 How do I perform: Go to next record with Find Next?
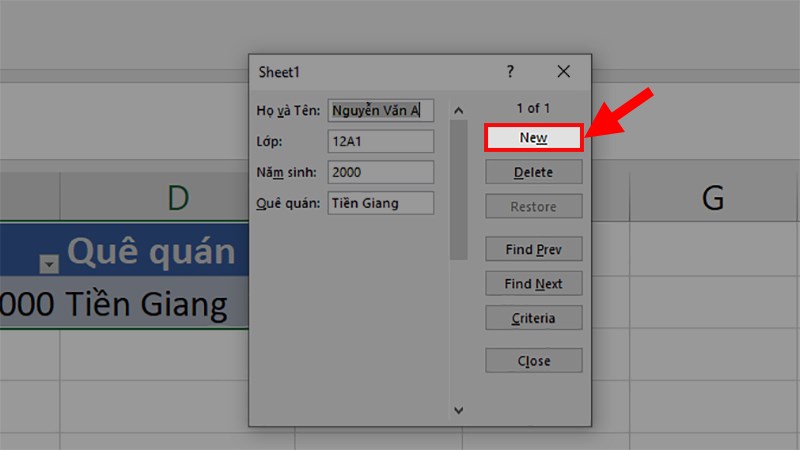(533, 283)
